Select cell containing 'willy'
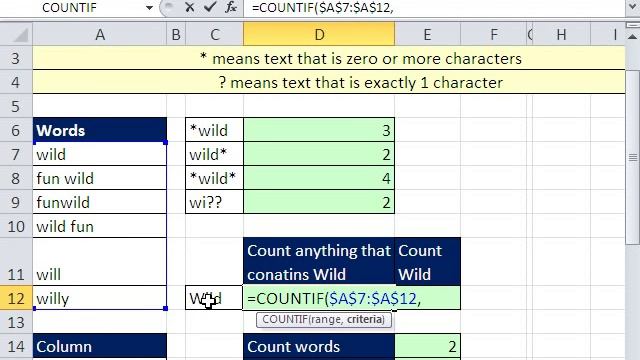The height and width of the screenshot is (360, 640). click(x=100, y=298)
